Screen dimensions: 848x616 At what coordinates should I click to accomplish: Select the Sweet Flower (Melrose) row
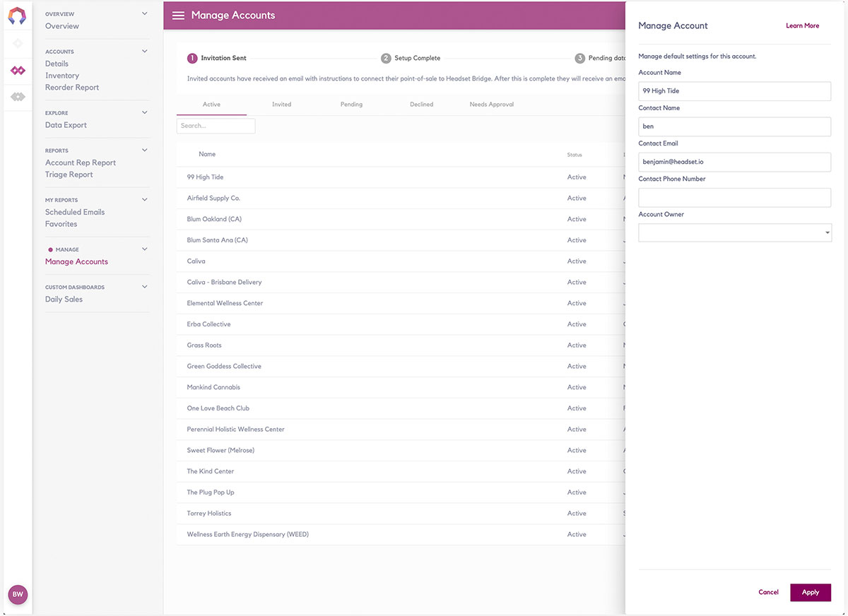(x=401, y=451)
